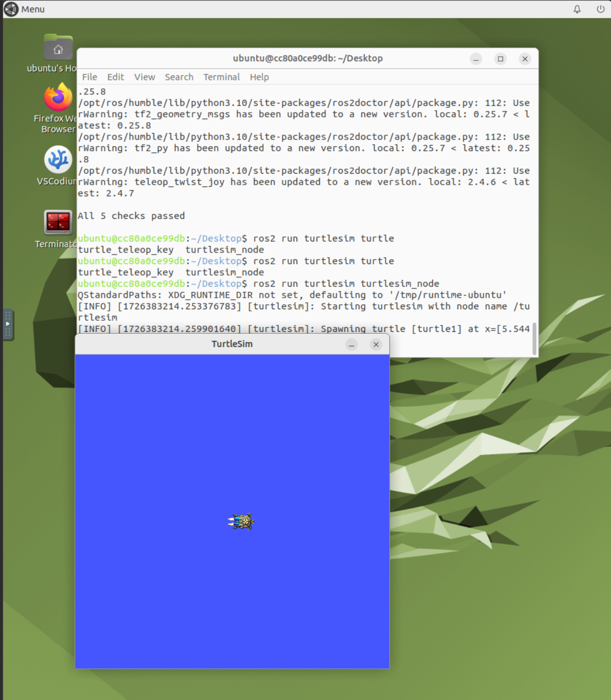Open the Edit menu in the terminal
Viewport: 611px width, 700px height.
tap(115, 77)
